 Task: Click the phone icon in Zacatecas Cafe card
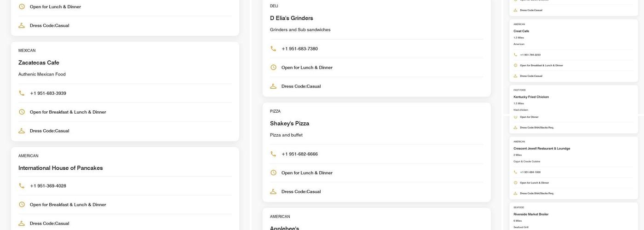pos(22,93)
